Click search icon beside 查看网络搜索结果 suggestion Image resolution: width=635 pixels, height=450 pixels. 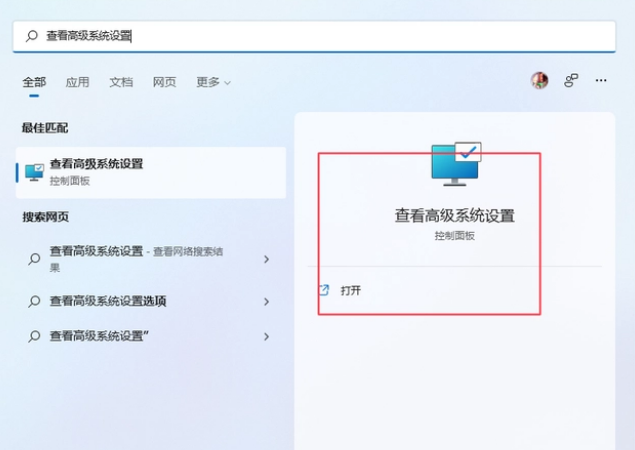(34, 259)
